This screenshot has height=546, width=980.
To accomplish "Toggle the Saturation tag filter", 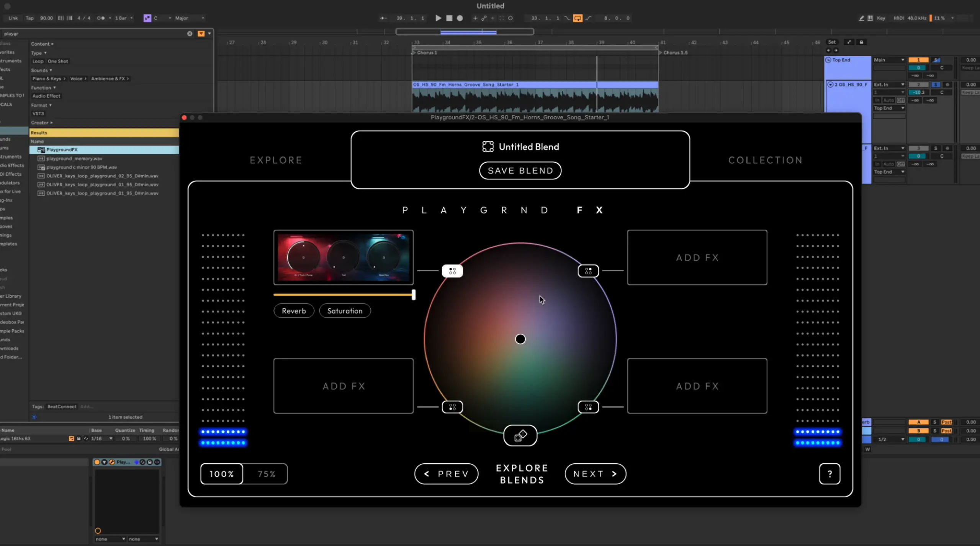I will [345, 311].
